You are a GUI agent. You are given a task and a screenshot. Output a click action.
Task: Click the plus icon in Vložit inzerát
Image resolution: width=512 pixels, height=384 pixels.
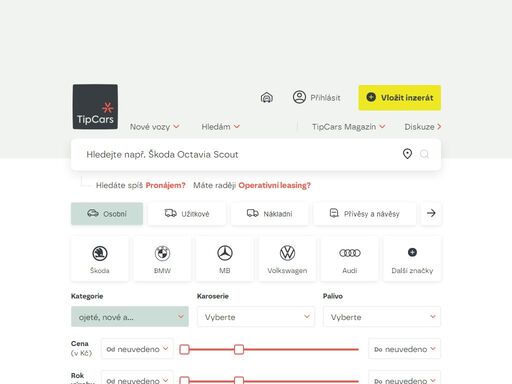pos(371,97)
